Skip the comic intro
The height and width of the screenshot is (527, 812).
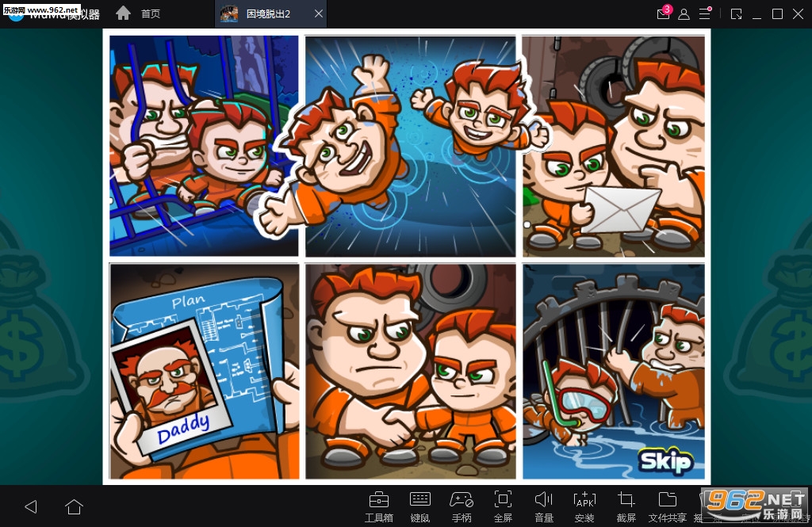coord(666,462)
